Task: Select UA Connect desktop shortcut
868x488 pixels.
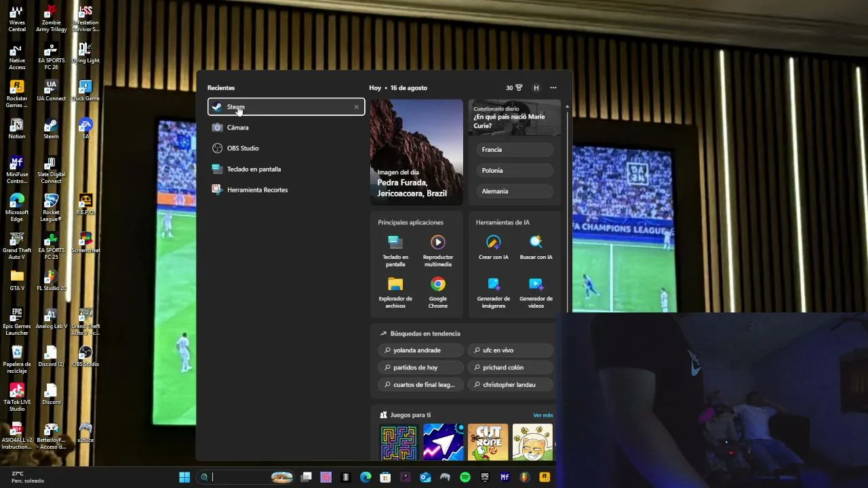Action: click(51, 91)
